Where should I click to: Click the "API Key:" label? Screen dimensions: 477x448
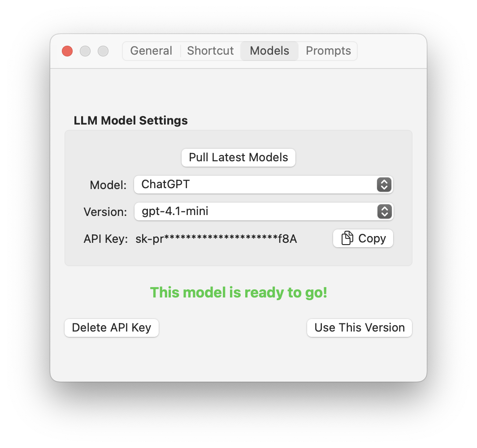coord(106,239)
